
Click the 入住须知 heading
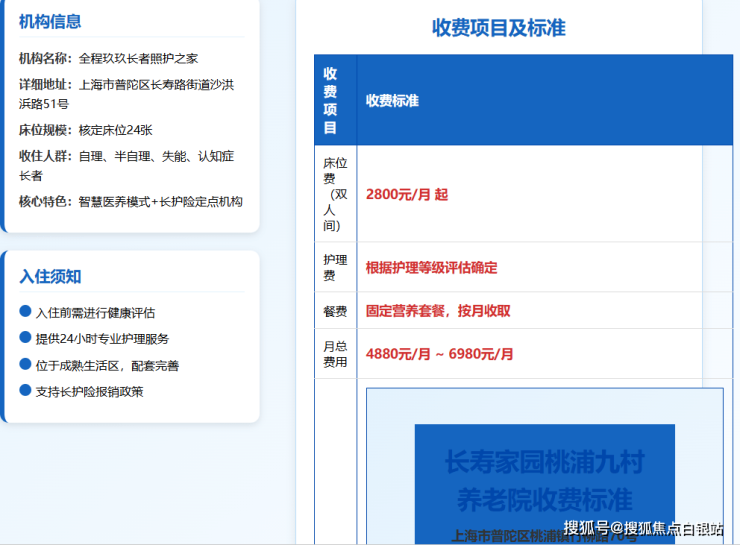(50, 277)
